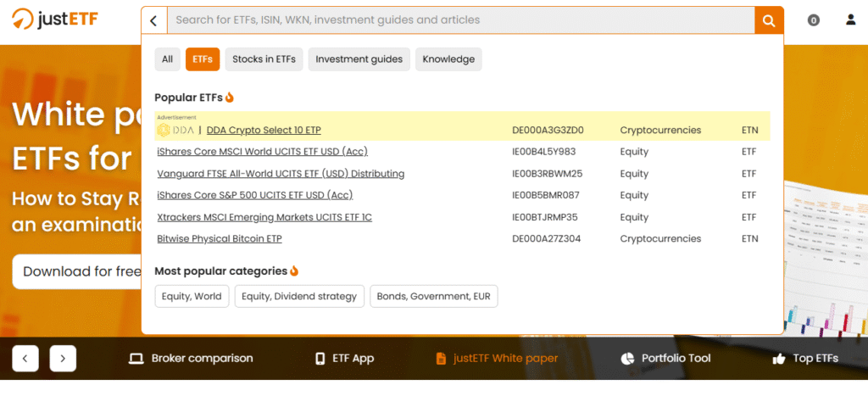
Task: Select the Investment guides filter tab
Action: click(x=359, y=59)
